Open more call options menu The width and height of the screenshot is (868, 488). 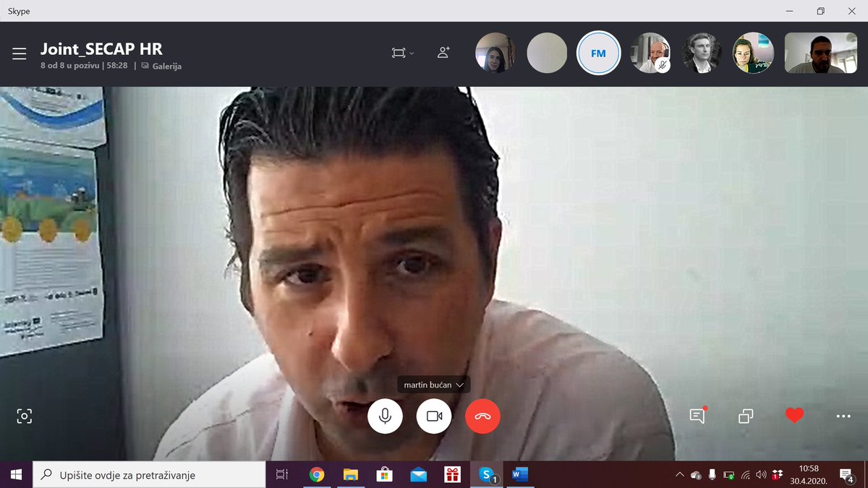click(x=843, y=416)
